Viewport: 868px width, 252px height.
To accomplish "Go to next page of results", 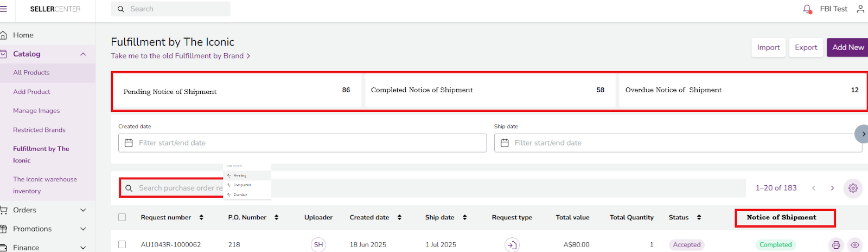I will pos(832,188).
